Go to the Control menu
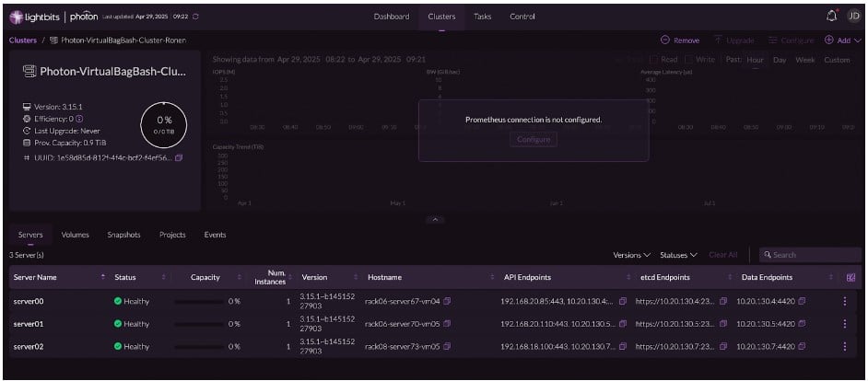The image size is (868, 381). [522, 17]
